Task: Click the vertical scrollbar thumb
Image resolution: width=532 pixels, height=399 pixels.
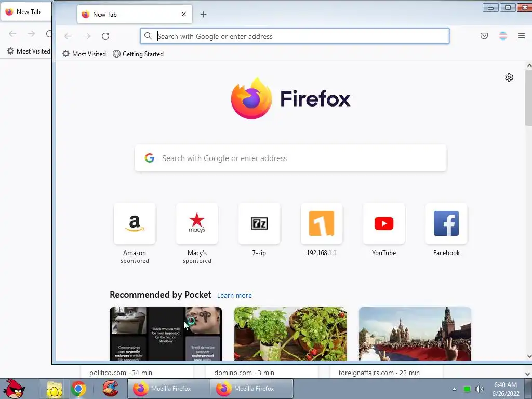Action: coord(528,98)
